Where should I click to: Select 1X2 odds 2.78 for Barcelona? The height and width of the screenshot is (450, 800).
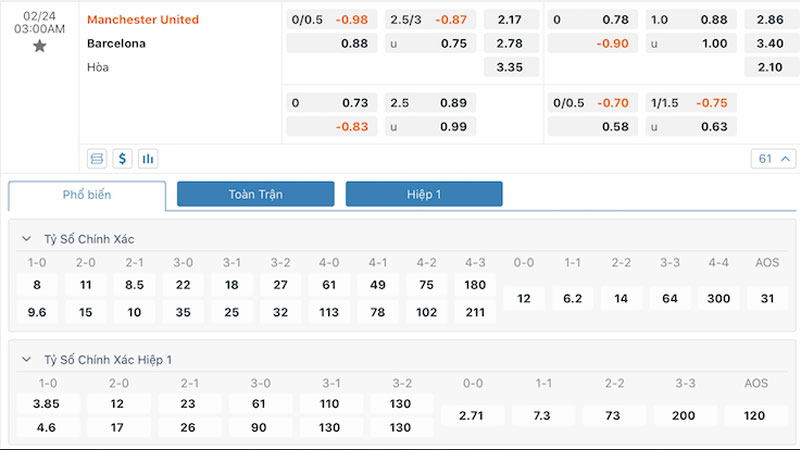[511, 43]
